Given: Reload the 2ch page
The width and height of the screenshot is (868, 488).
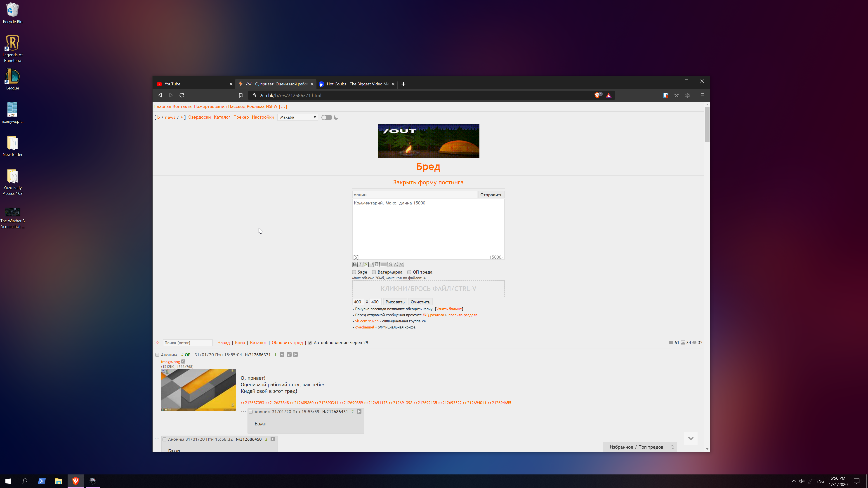Looking at the screenshot, I should tap(182, 95).
